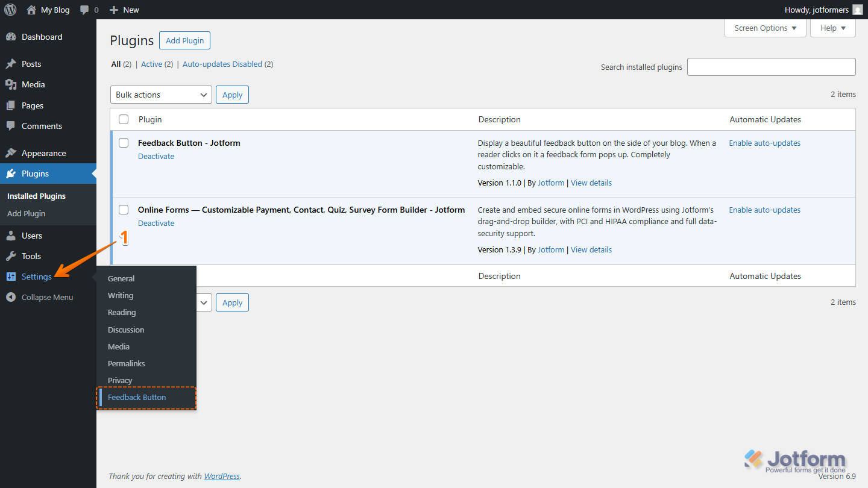Open Posts via the pushpin icon

(13, 64)
